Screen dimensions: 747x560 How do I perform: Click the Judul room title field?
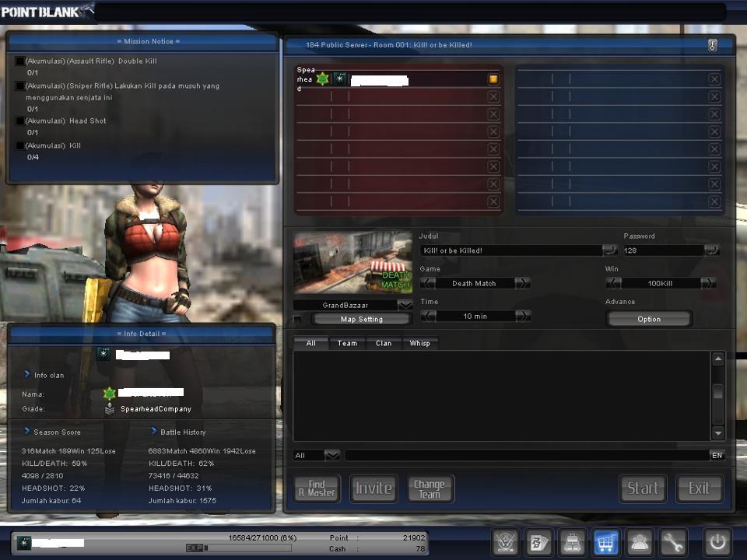tap(510, 250)
